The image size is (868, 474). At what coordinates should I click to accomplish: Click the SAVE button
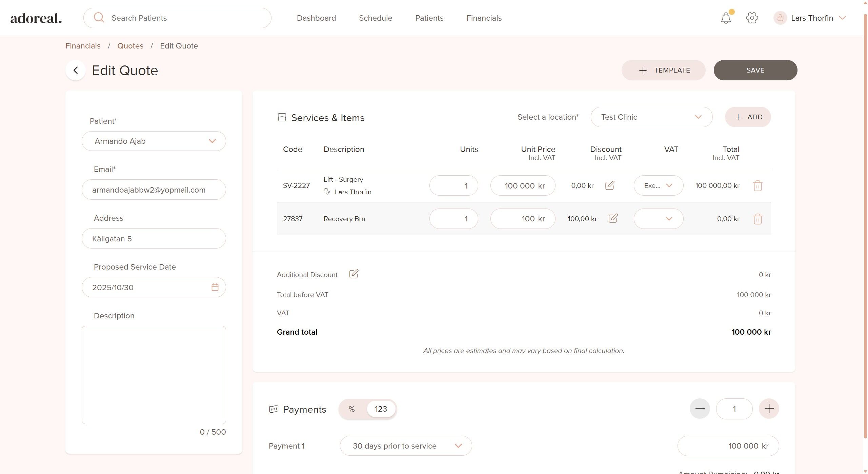[x=755, y=70]
